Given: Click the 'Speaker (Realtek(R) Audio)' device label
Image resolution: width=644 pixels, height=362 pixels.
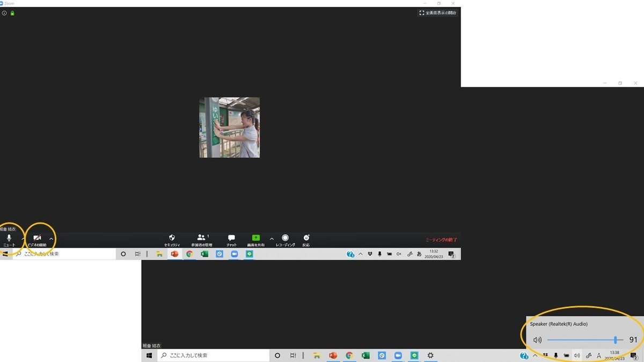Looking at the screenshot, I should click(559, 324).
